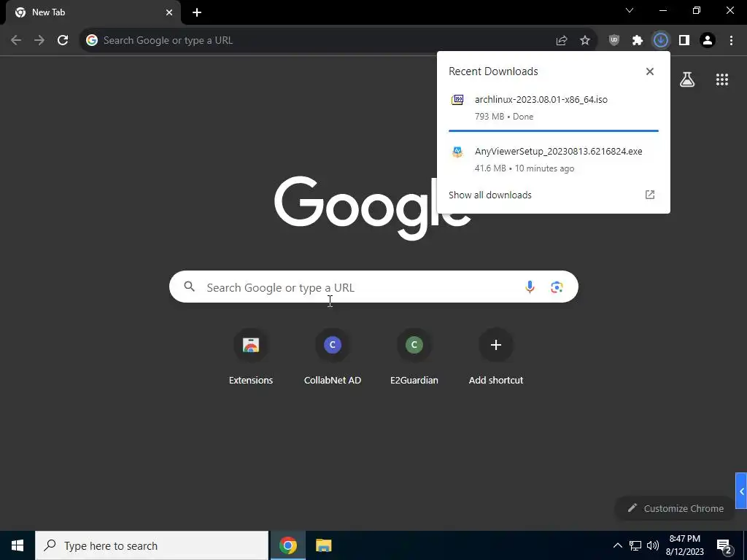Select the New Tab tab
This screenshot has height=560, width=747.
[93, 12]
